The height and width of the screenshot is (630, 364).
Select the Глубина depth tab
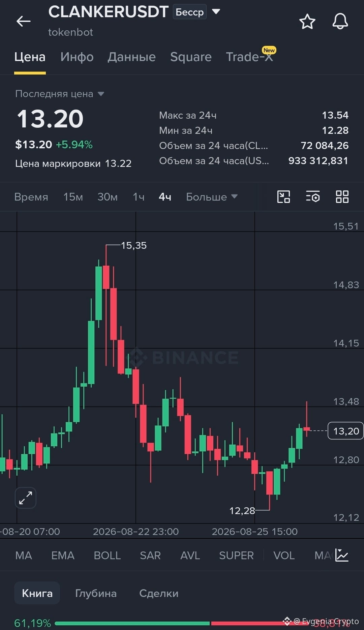(x=96, y=593)
